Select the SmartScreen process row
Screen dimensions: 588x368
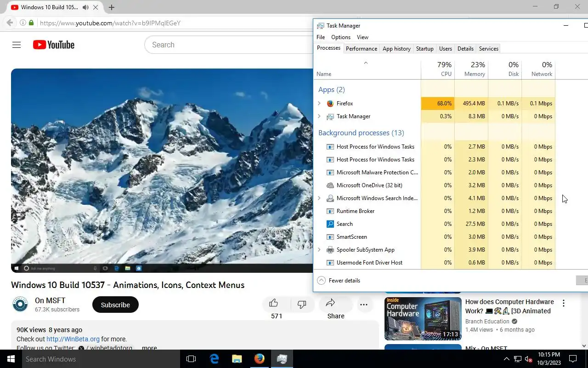[435, 237]
